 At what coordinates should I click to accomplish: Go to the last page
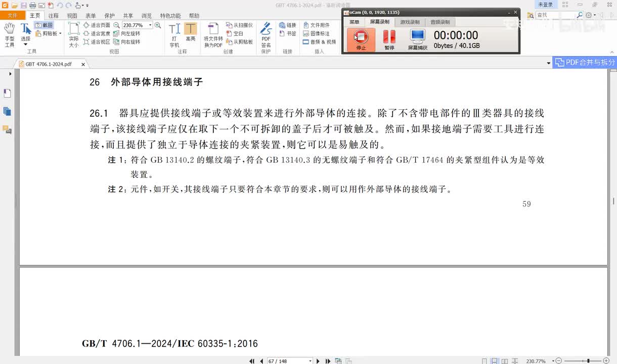click(x=328, y=361)
